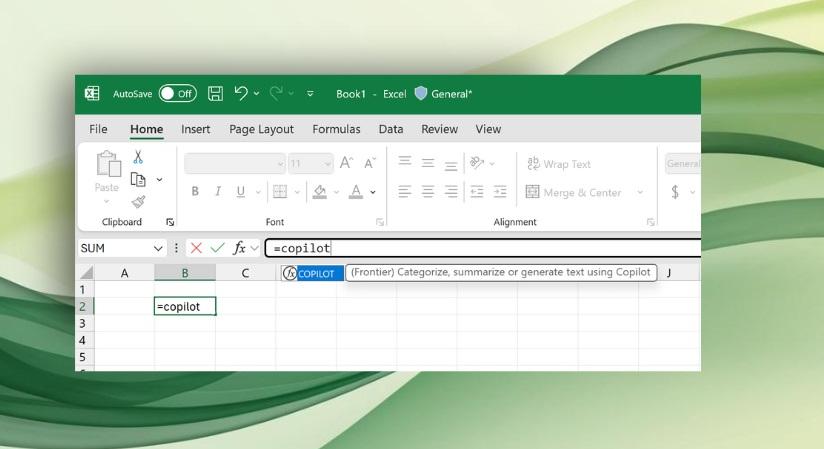Open the Review tab
Screen dimensions: 824x449
pyautogui.click(x=439, y=129)
